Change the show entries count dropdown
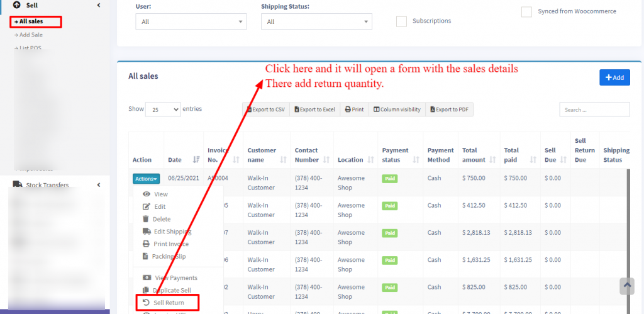 click(x=163, y=109)
